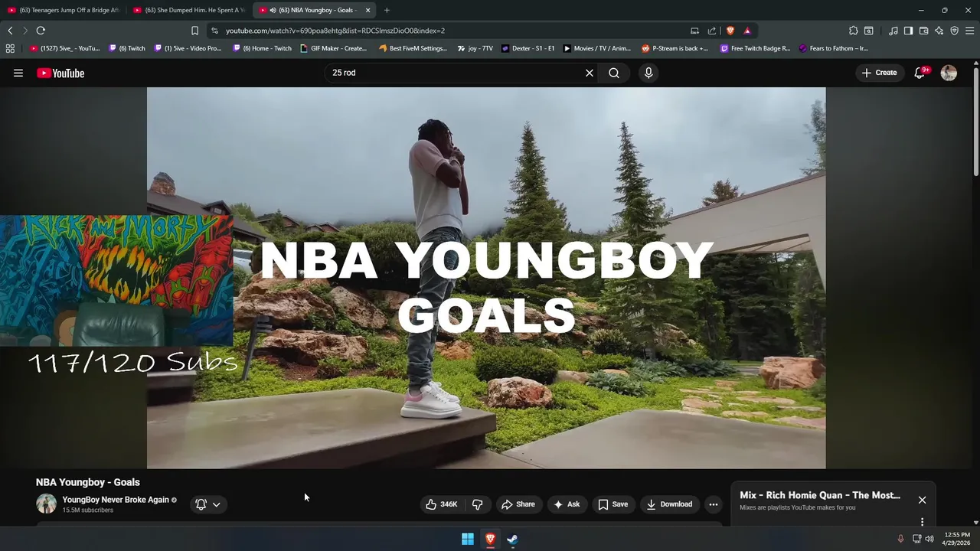The height and width of the screenshot is (551, 980).
Task: Open (6) Home - Twitch bookmark
Action: [x=262, y=48]
